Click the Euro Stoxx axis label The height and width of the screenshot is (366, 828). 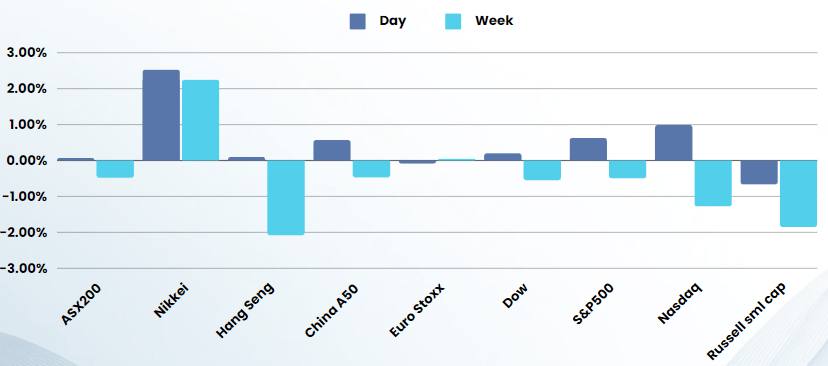[417, 310]
